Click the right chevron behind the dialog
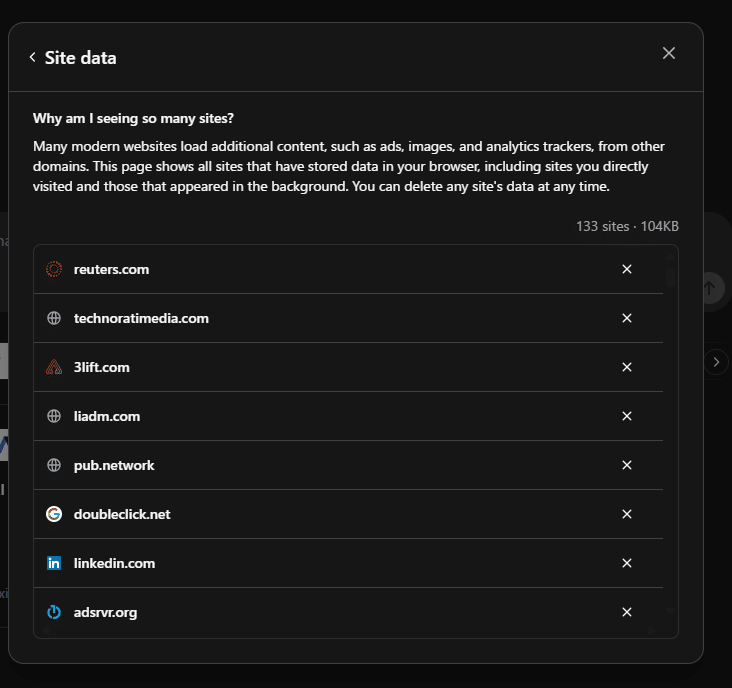The image size is (732, 688). [716, 362]
